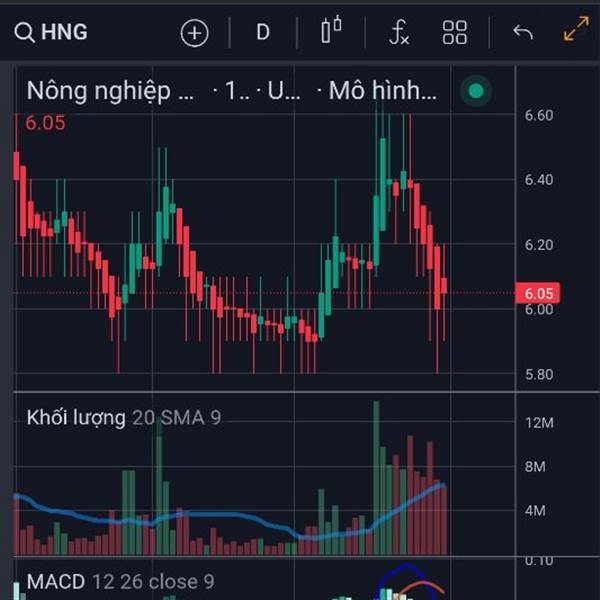Tap the magnifying glass search icon

tap(24, 32)
